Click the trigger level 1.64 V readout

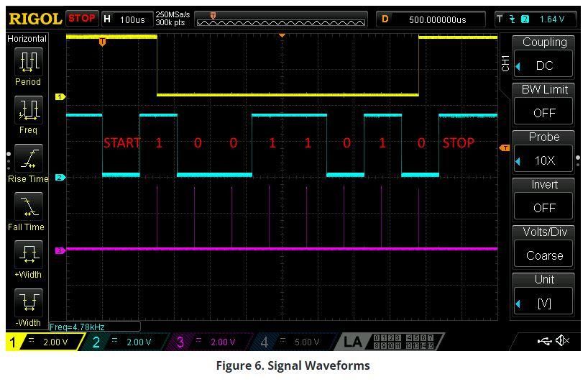pyautogui.click(x=551, y=19)
